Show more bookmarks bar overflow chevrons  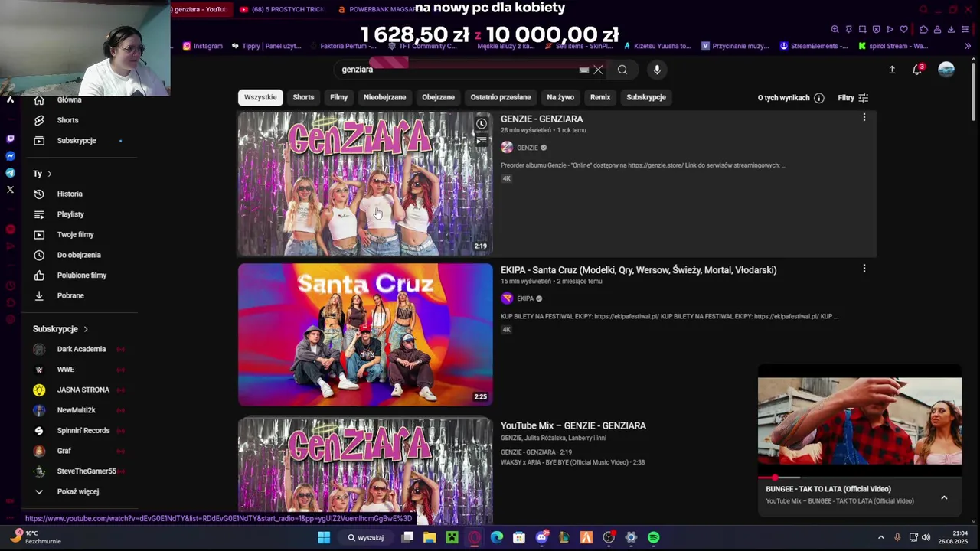coord(968,46)
